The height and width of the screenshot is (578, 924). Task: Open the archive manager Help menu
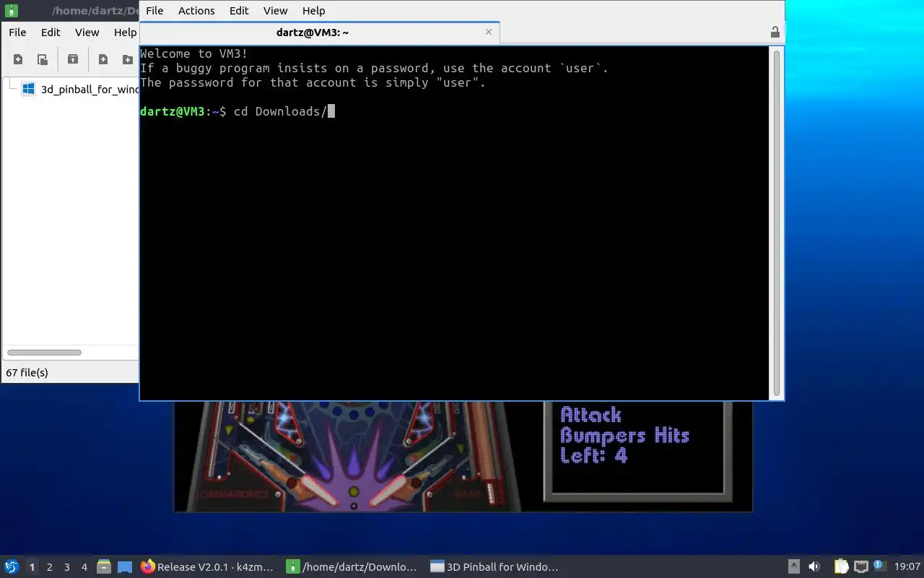coord(125,32)
